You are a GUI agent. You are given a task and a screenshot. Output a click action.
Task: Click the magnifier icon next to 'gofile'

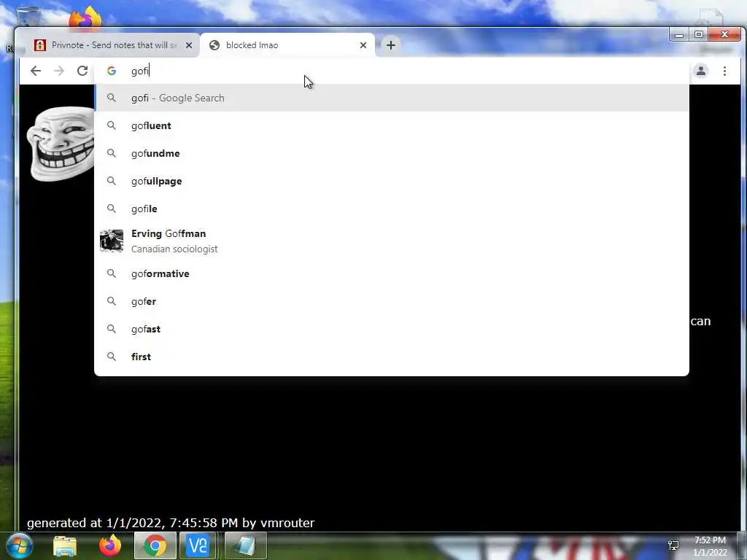point(112,208)
